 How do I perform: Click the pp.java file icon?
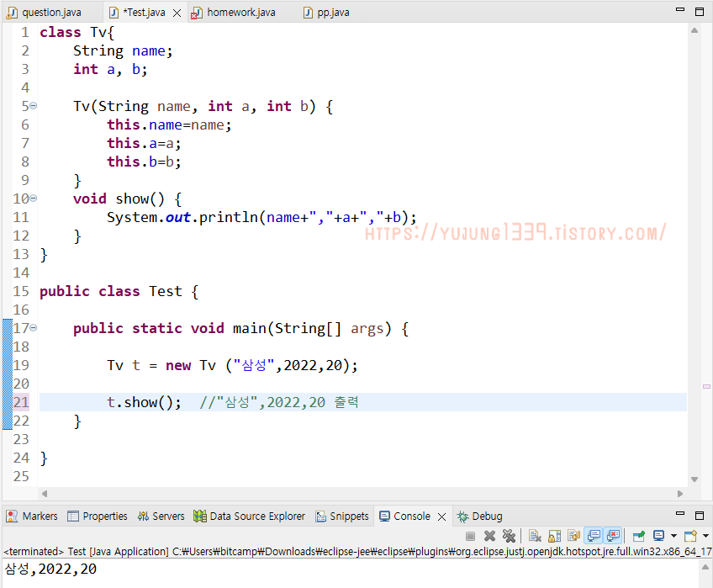[x=309, y=13]
